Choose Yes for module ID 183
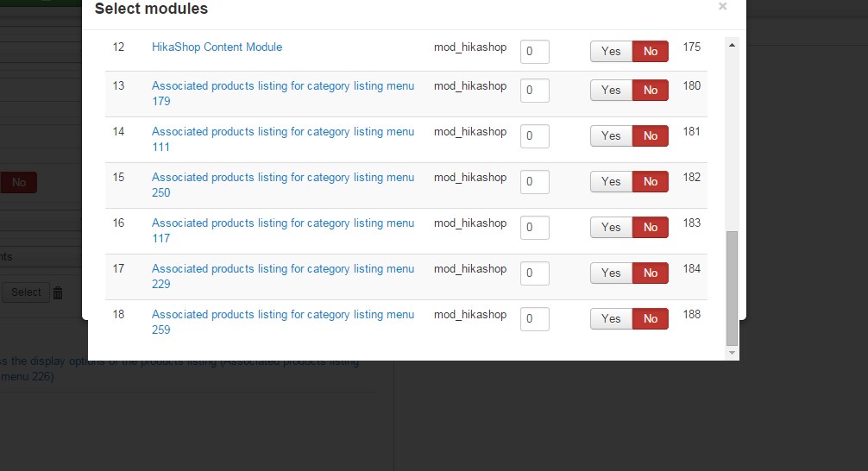This screenshot has height=471, width=868. tap(611, 227)
